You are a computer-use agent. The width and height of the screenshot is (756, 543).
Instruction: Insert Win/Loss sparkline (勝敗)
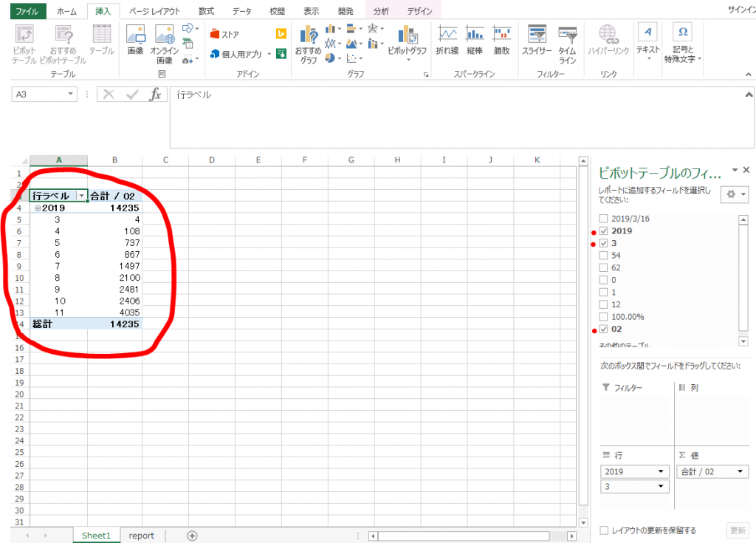[502, 40]
